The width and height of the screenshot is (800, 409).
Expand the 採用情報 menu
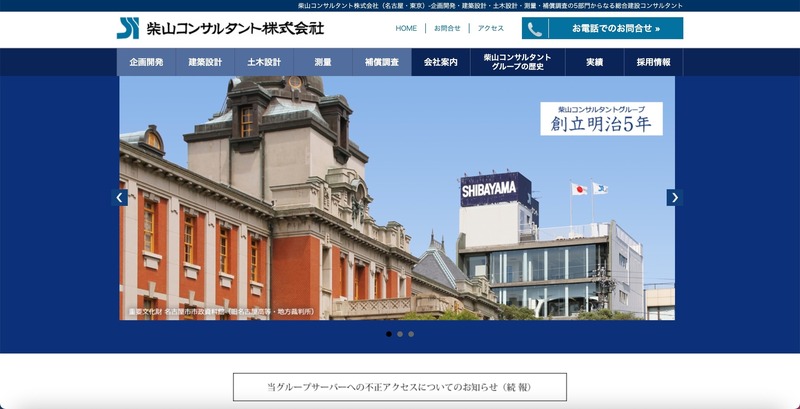coord(653,62)
